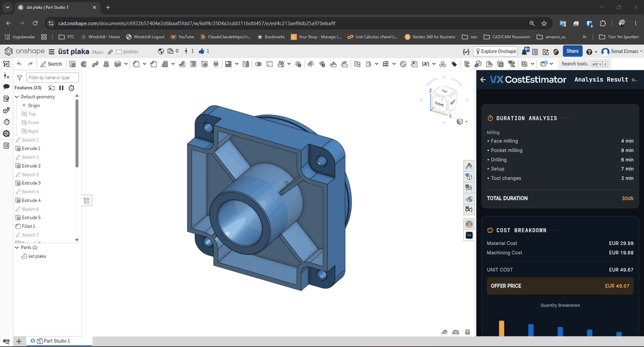Open the tab manager icon

tap(6, 341)
